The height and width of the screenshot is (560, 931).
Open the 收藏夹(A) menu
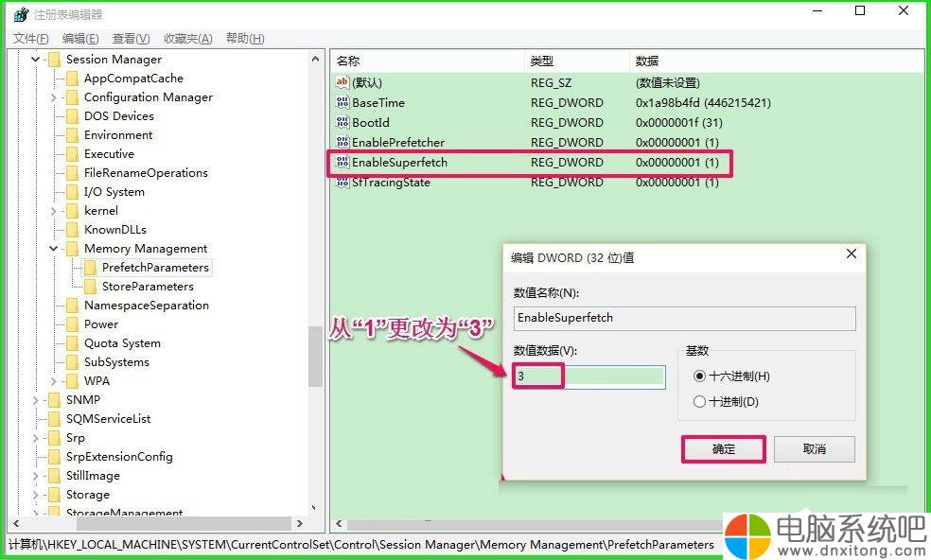pos(187,39)
